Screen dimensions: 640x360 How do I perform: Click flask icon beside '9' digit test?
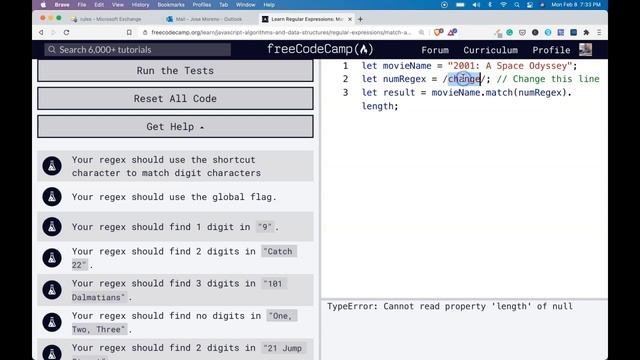(52, 227)
